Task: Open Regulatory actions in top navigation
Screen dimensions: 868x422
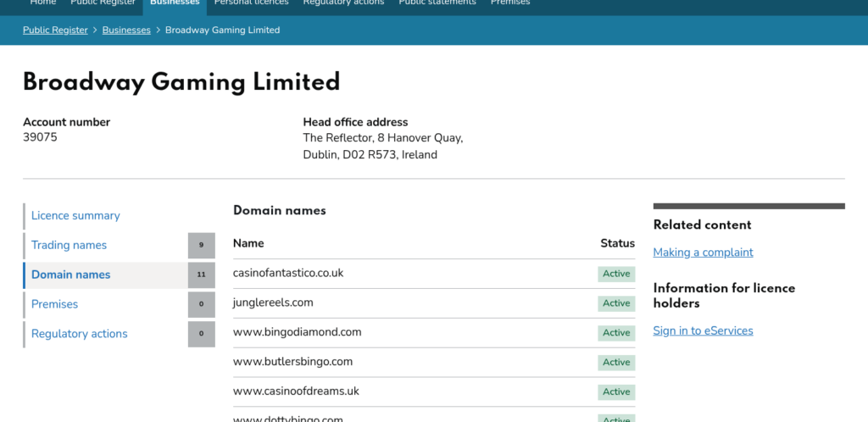Action: pos(344,3)
